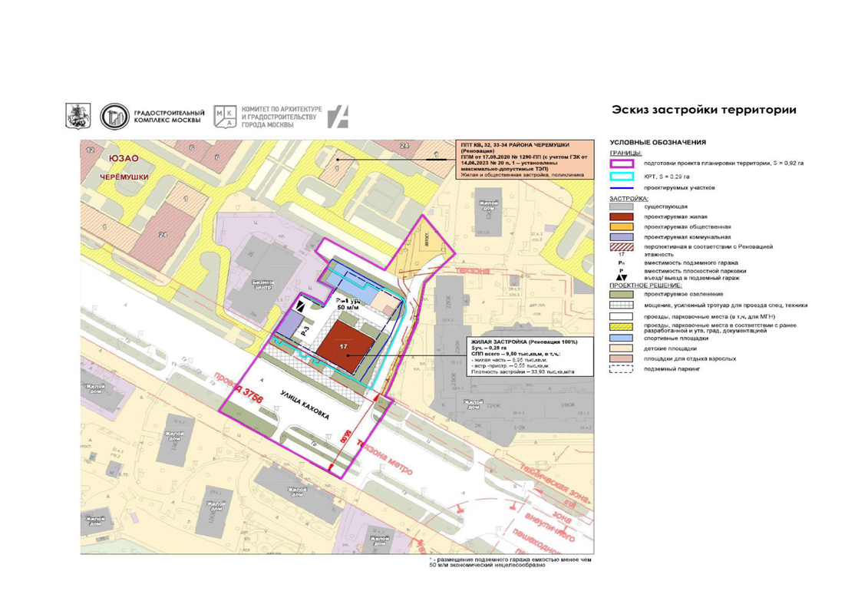Click the Moscow coat of arms logo
The image size is (868, 614).
[78, 116]
